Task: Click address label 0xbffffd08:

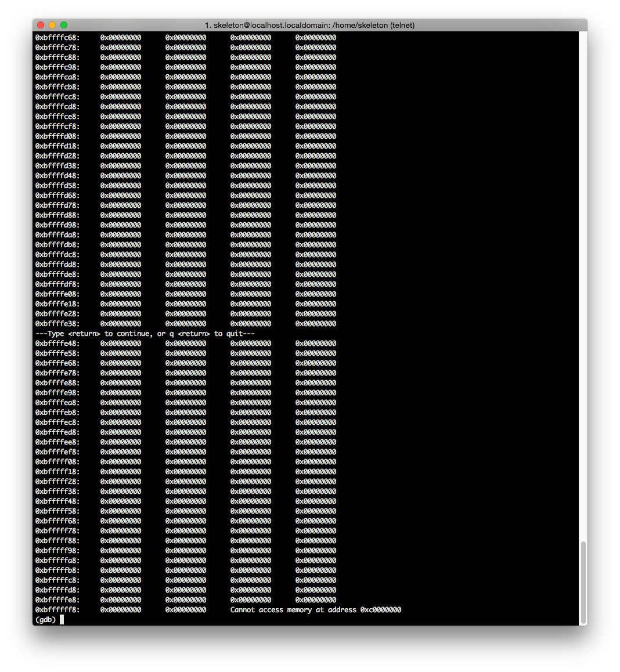Action: [x=57, y=136]
